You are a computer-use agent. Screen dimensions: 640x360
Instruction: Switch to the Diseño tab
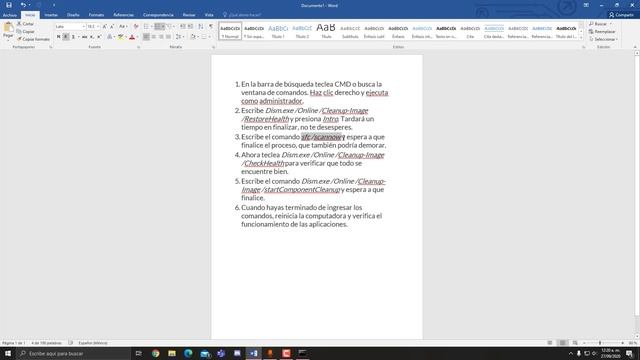[73, 15]
